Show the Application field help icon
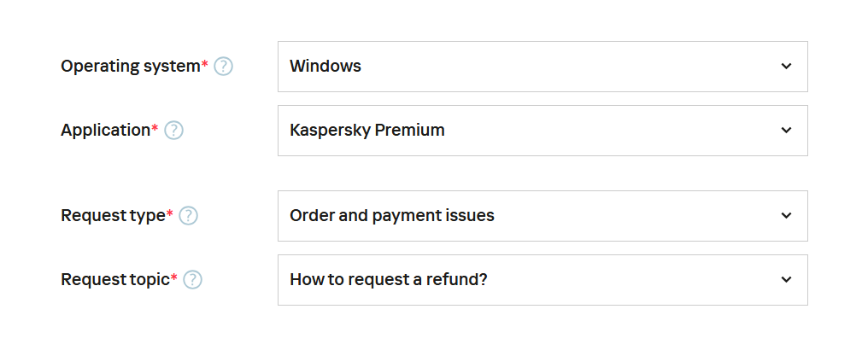The image size is (868, 350). pos(173,131)
